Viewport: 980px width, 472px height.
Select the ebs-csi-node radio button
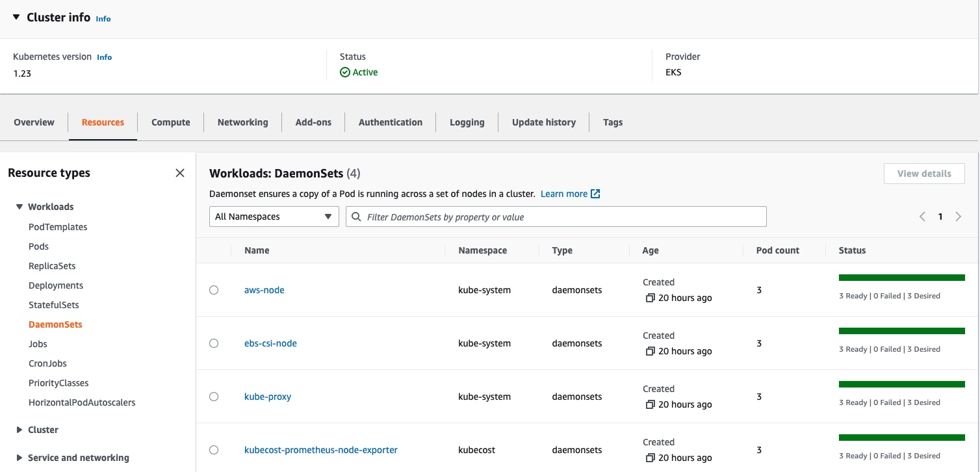[x=214, y=343]
